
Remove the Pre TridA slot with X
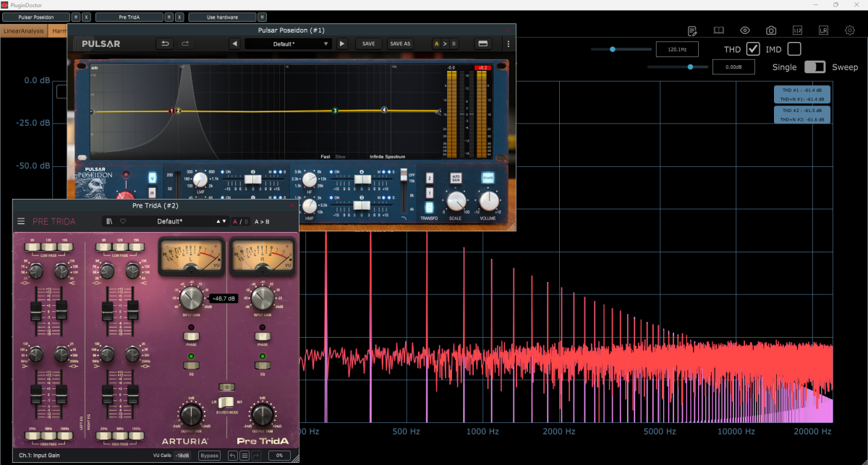179,17
